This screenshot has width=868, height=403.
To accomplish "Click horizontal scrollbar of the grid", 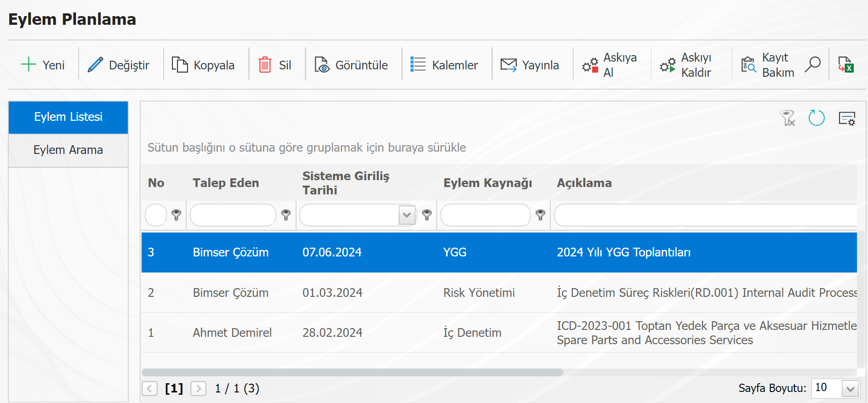I will [x=352, y=372].
